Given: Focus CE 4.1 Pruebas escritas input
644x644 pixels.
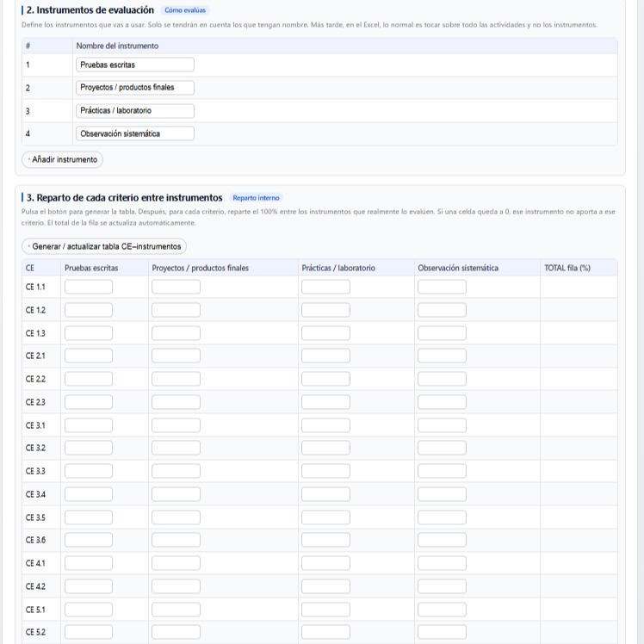Looking at the screenshot, I should (88, 563).
